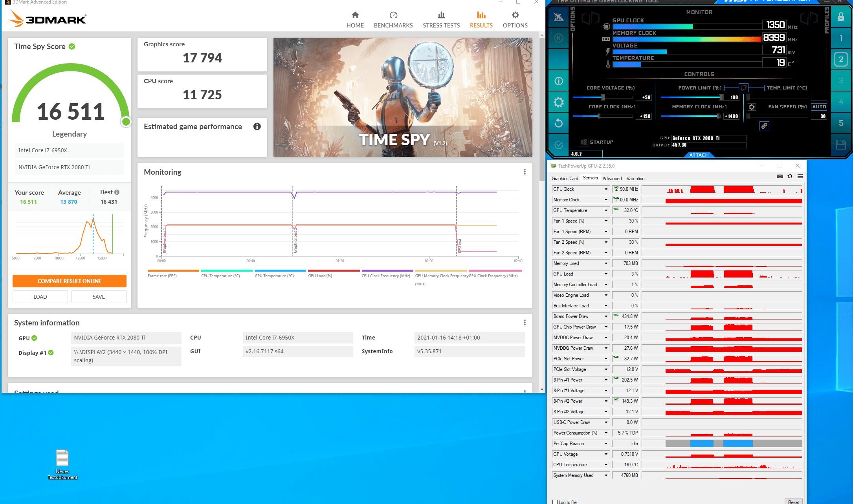853x504 pixels.
Task: Open the Advanced tab in GPU-Z
Action: pyautogui.click(x=612, y=179)
